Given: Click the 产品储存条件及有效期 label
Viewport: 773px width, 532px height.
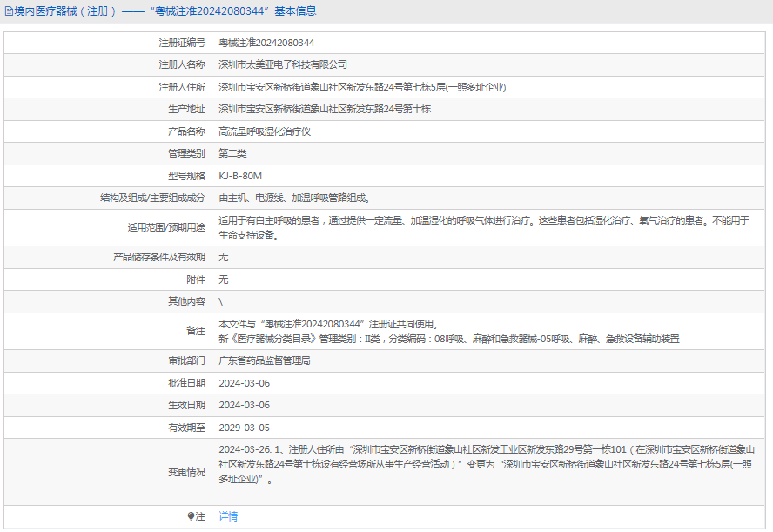Looking at the screenshot, I should pyautogui.click(x=159, y=257).
